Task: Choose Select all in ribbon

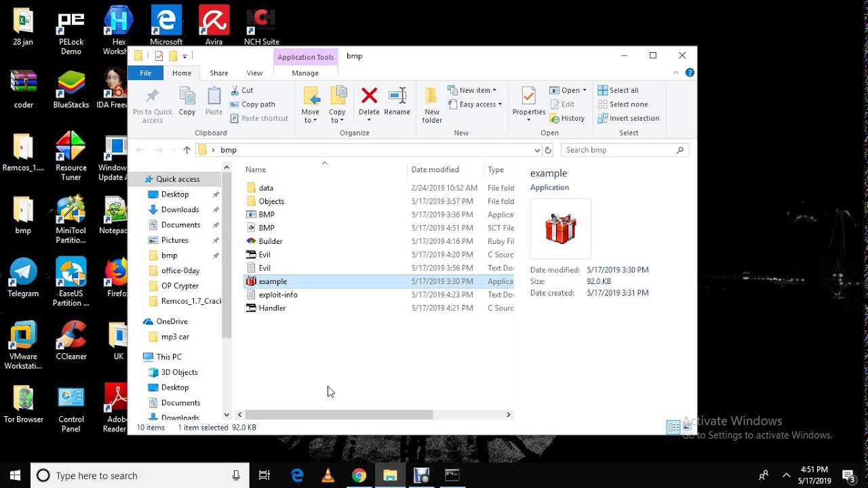Action: click(x=618, y=90)
